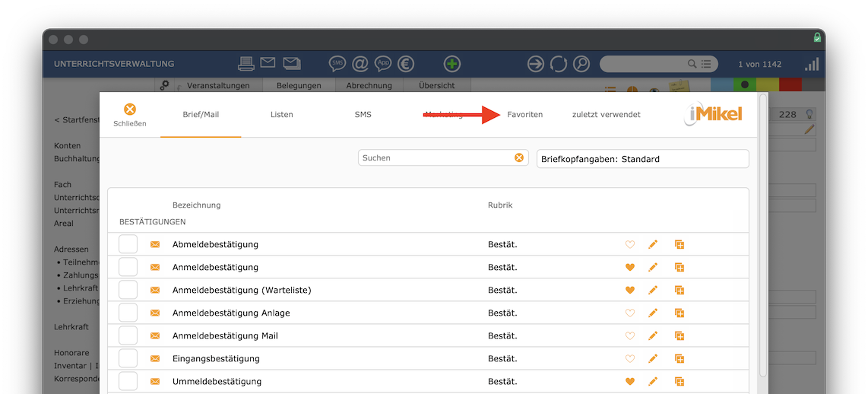Select Übersicht tab in Unterrichtsverwaltung window

[x=437, y=85]
